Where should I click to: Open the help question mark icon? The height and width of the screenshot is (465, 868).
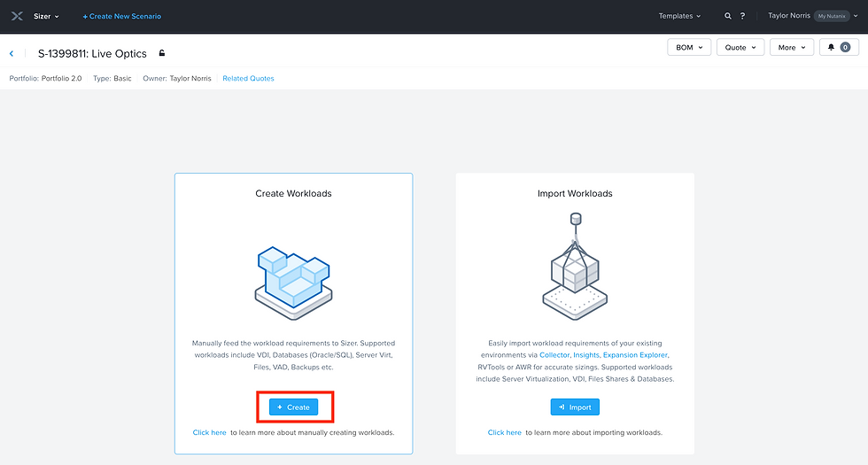[x=742, y=16]
